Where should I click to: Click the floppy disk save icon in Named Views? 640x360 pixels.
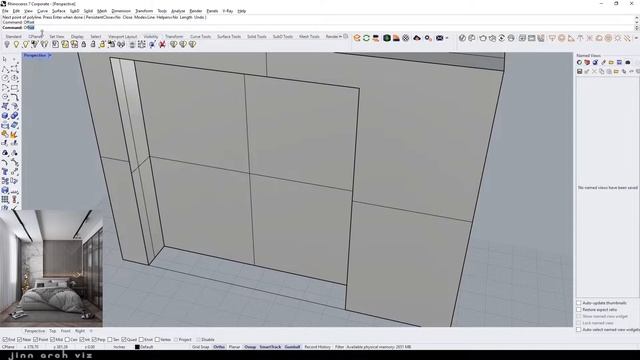coord(579,71)
